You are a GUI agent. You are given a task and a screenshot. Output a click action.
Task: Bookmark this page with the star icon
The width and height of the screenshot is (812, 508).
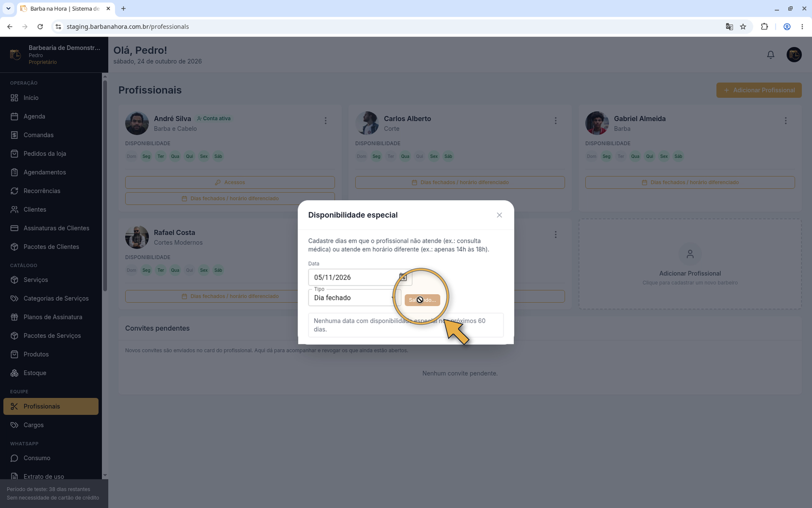pyautogui.click(x=743, y=26)
